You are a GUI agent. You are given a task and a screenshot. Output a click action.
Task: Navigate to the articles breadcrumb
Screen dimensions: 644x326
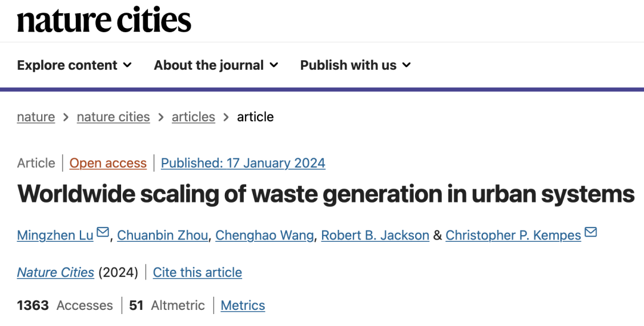pyautogui.click(x=193, y=117)
